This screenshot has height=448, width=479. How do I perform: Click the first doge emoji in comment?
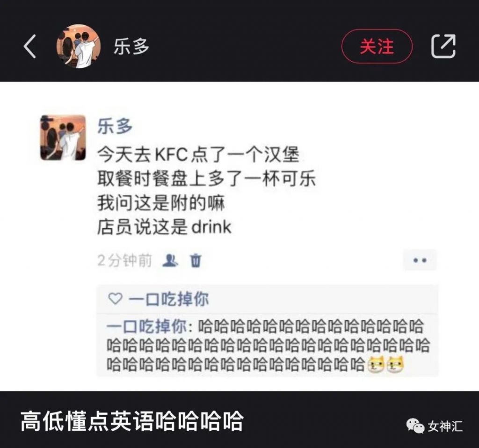tap(376, 364)
